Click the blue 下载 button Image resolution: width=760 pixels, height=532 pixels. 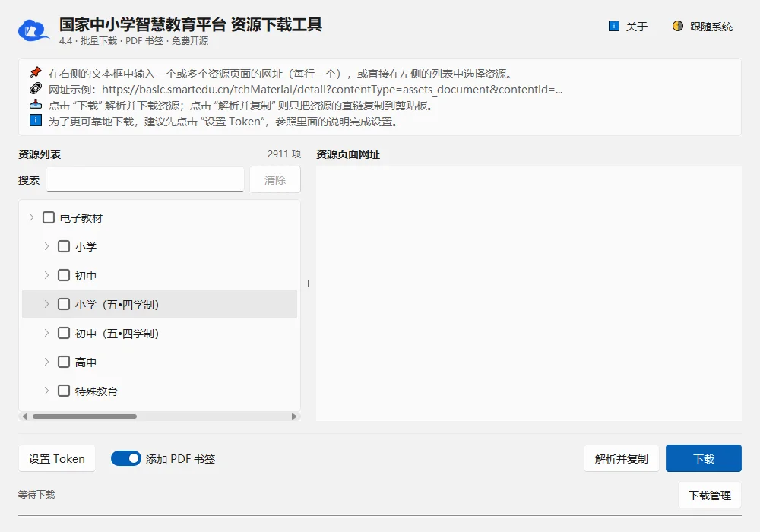(x=703, y=458)
